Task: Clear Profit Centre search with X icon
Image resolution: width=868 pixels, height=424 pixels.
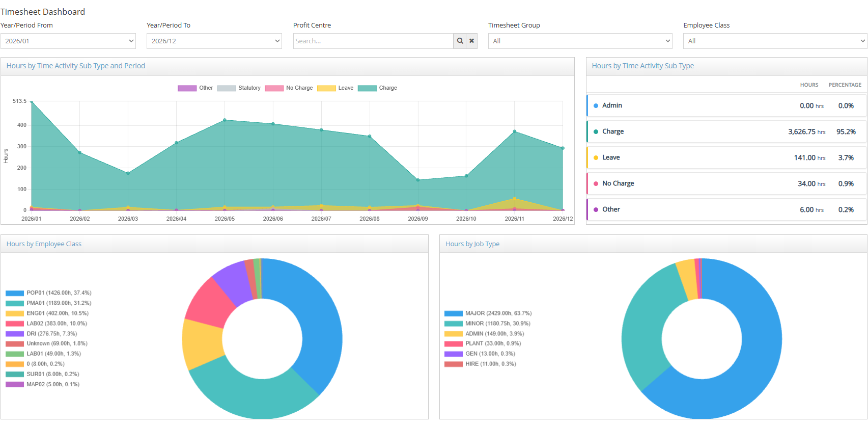Action: pyautogui.click(x=472, y=41)
